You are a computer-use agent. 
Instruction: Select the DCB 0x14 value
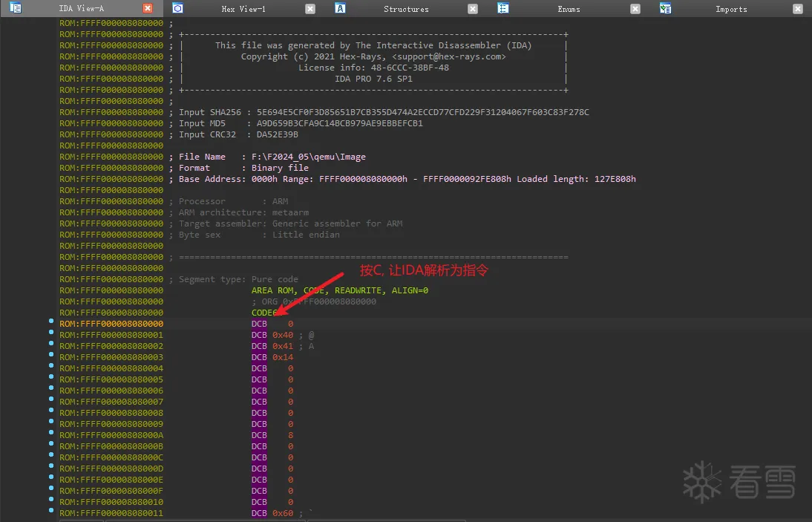click(x=283, y=357)
